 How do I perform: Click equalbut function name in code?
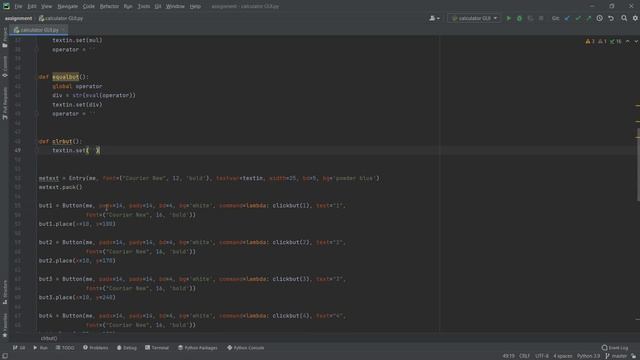[65, 77]
